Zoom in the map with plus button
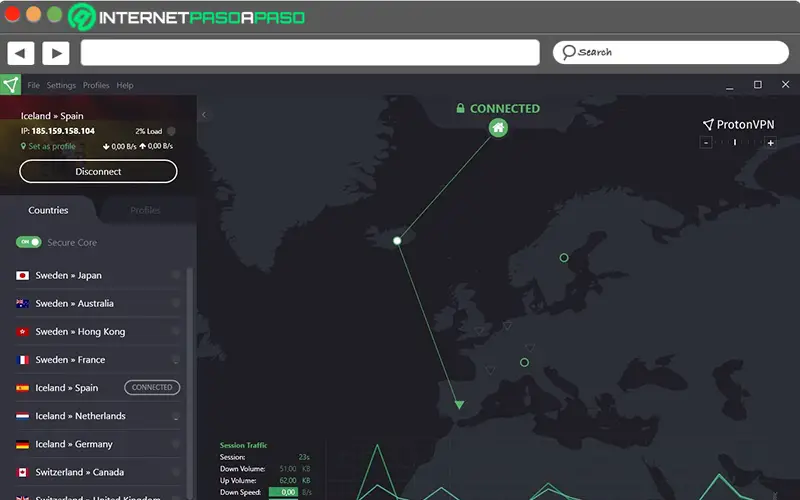The image size is (800, 500). point(770,143)
